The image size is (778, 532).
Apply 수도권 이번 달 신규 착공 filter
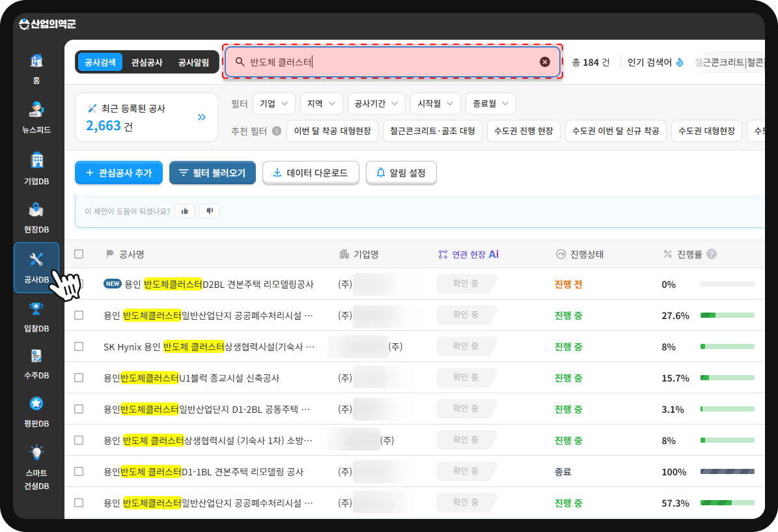tap(616, 131)
